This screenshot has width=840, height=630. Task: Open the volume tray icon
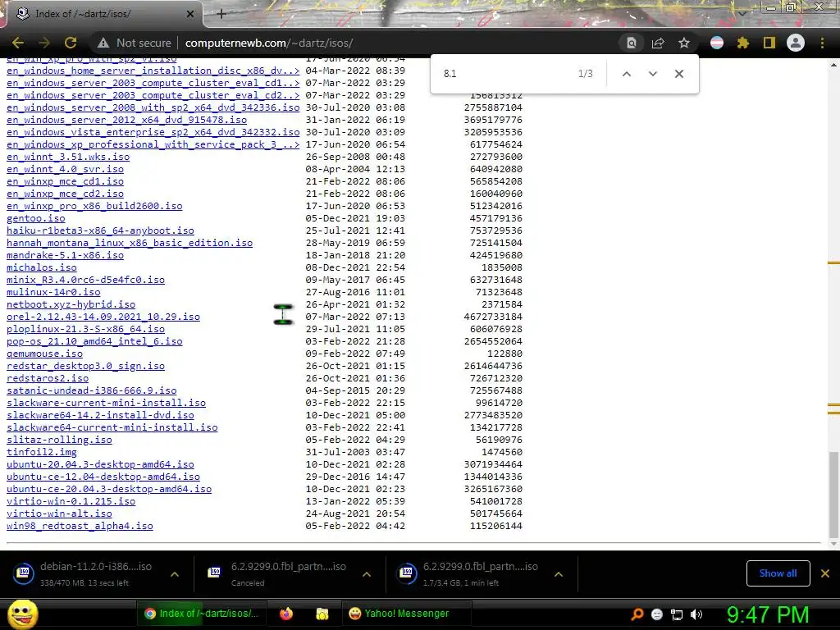696,614
